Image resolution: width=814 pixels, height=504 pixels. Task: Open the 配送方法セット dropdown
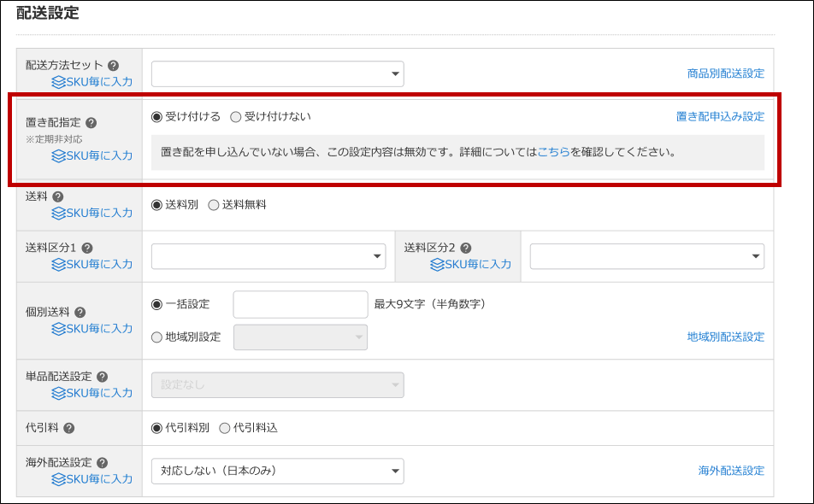tap(277, 74)
